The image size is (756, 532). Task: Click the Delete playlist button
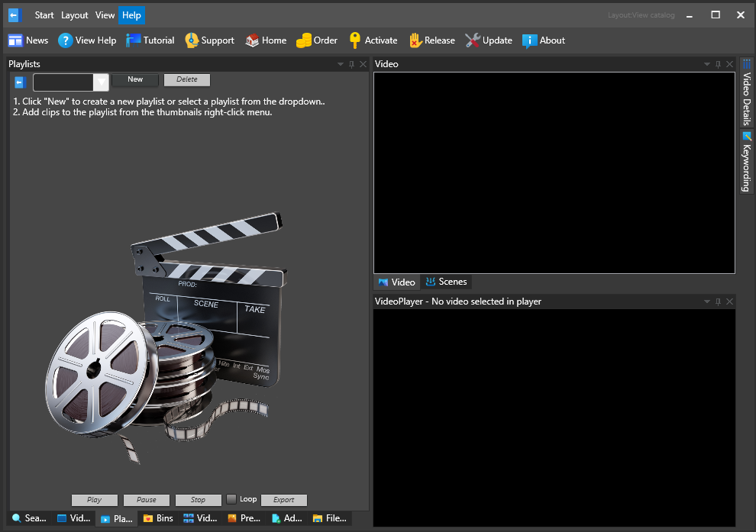187,79
